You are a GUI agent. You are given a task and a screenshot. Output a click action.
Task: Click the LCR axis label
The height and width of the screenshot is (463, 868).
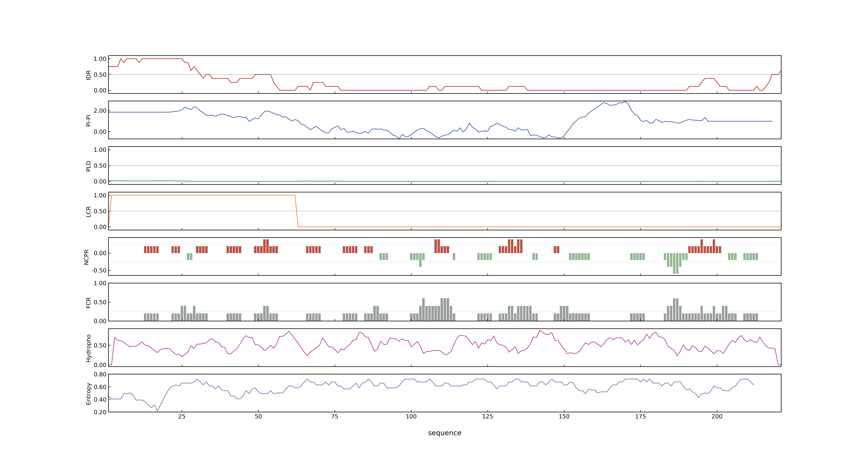pyautogui.click(x=89, y=211)
